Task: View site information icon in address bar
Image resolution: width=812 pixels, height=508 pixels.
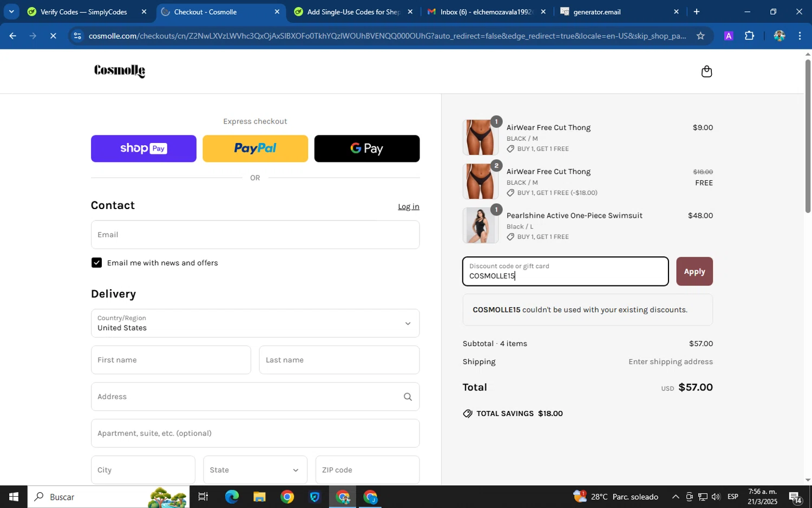Action: (x=77, y=36)
